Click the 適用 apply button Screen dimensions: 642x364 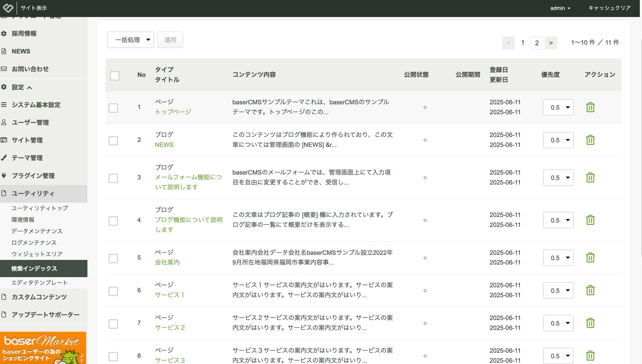[170, 40]
